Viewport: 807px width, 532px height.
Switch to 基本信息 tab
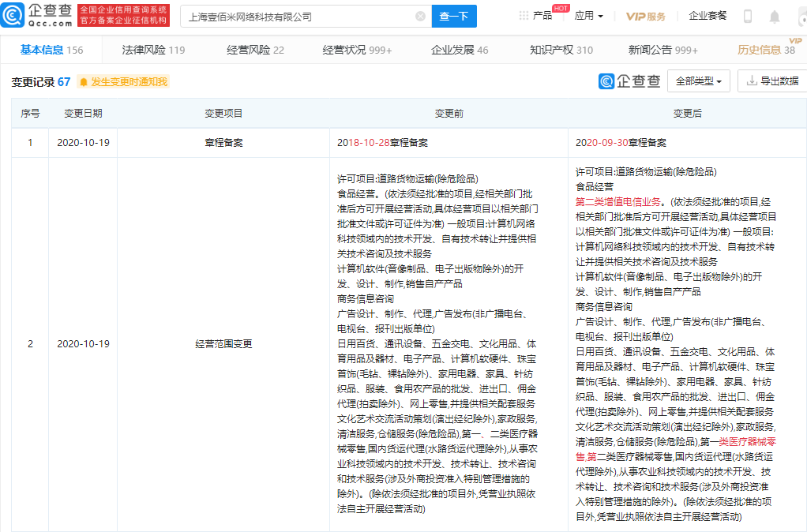(51, 50)
